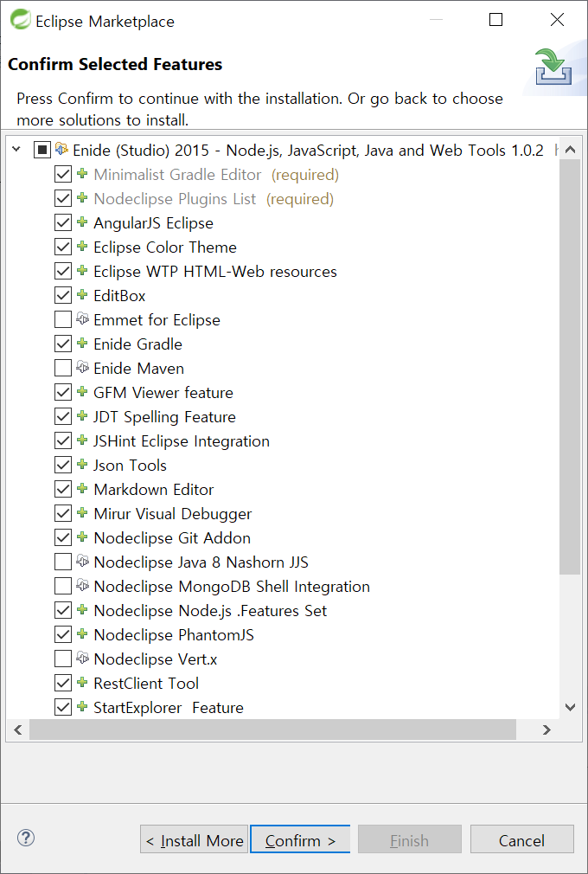Uncheck the GFM Viewer feature checkbox
The height and width of the screenshot is (874, 588).
click(x=63, y=392)
